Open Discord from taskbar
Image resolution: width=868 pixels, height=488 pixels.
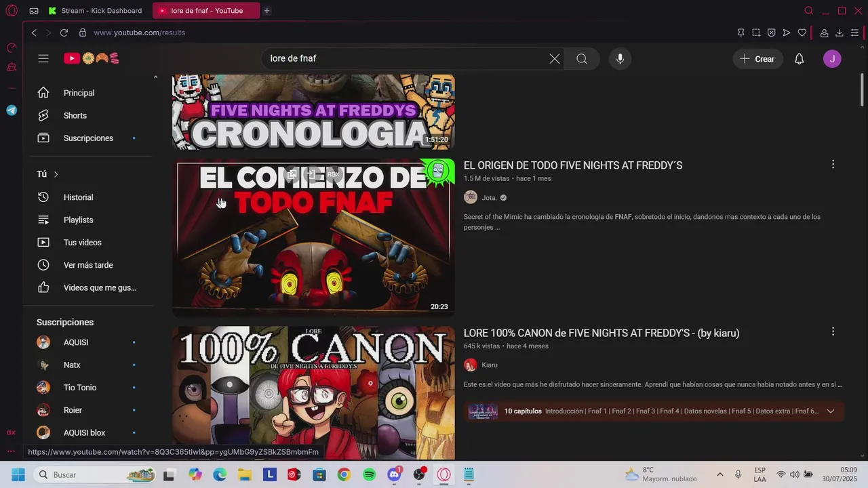[x=394, y=474]
